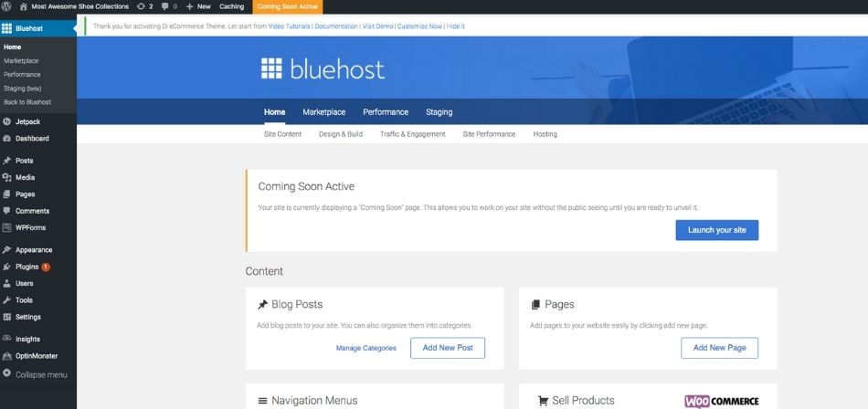Viewport: 868px width, 409px height.
Task: Select the Site Performance sub-tab
Action: (489, 134)
